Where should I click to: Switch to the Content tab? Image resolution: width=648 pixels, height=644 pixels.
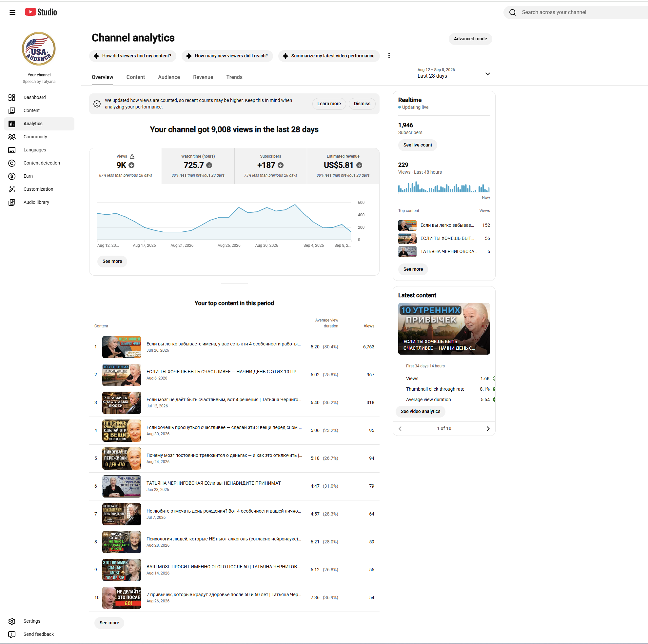(135, 77)
